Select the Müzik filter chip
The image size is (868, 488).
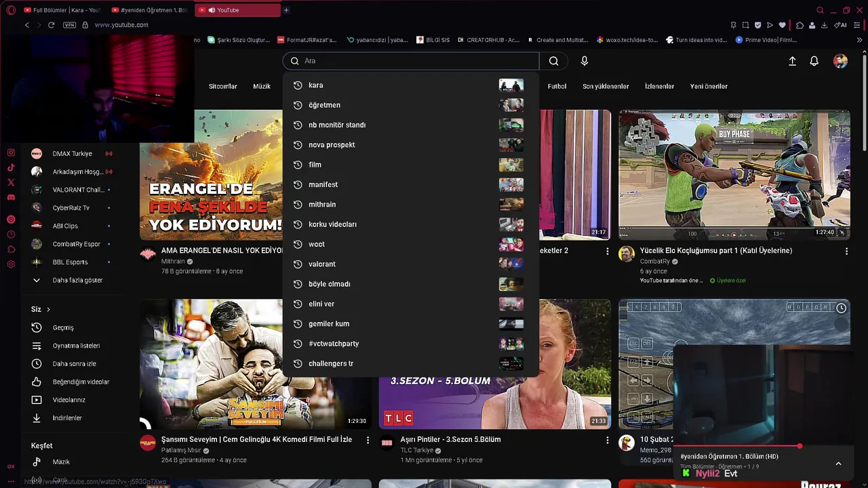coord(262,86)
